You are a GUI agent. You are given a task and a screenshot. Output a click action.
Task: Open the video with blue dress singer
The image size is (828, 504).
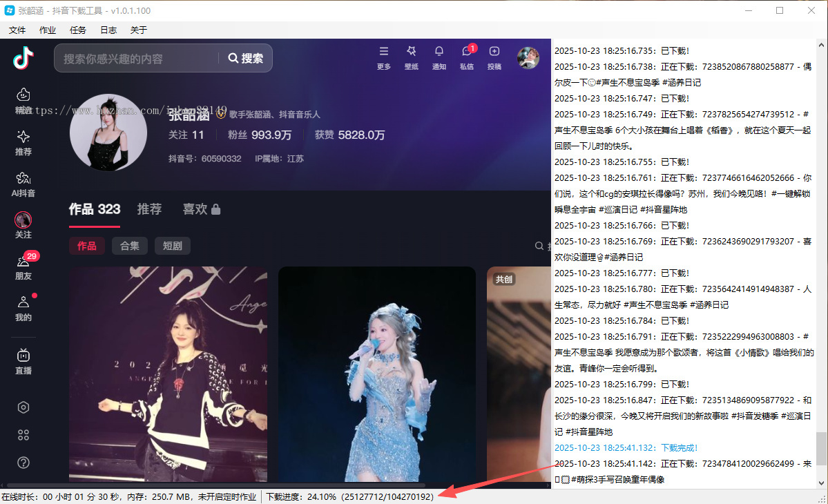tap(377, 374)
